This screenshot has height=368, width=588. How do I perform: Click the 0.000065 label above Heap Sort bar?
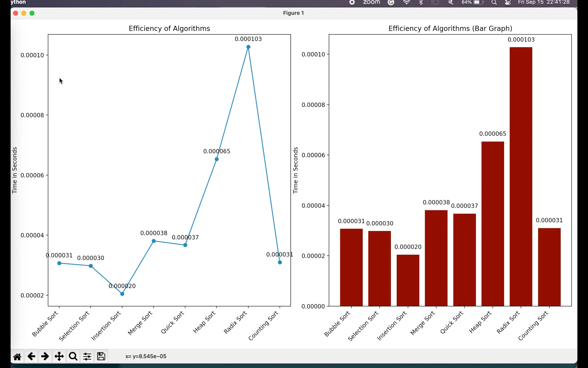[x=493, y=134]
